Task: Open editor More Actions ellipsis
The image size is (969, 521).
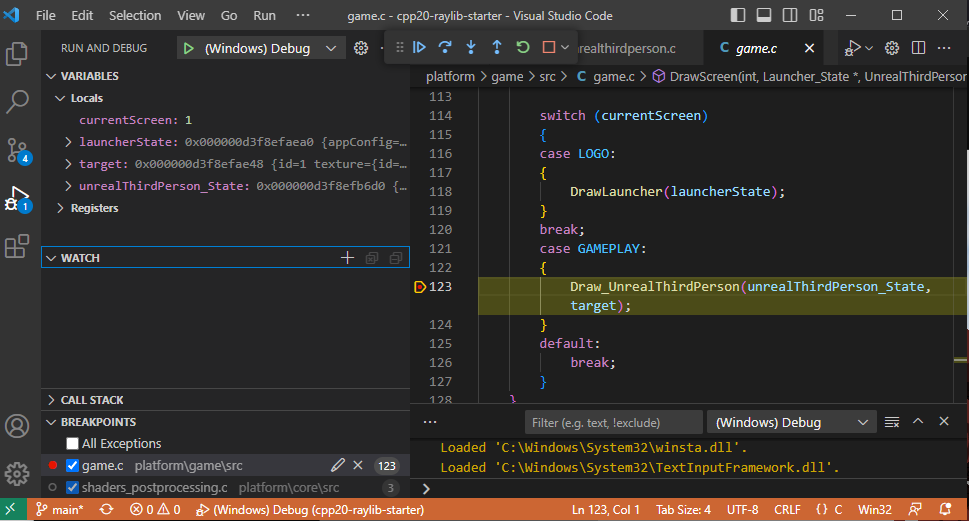Action: (944, 48)
